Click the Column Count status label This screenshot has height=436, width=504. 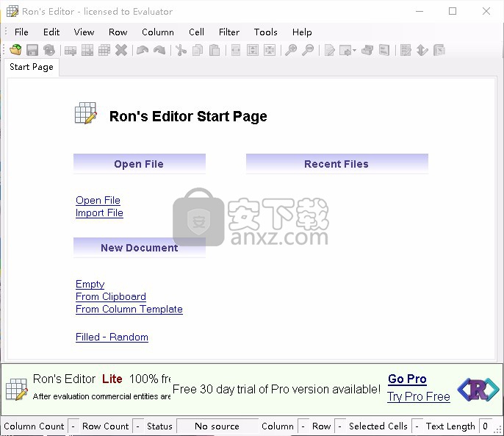coord(34,426)
